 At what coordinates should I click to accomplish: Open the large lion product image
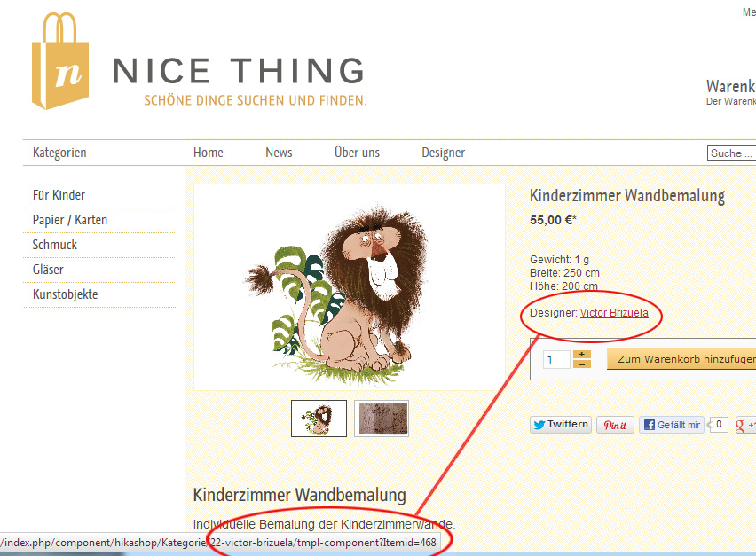tap(350, 287)
